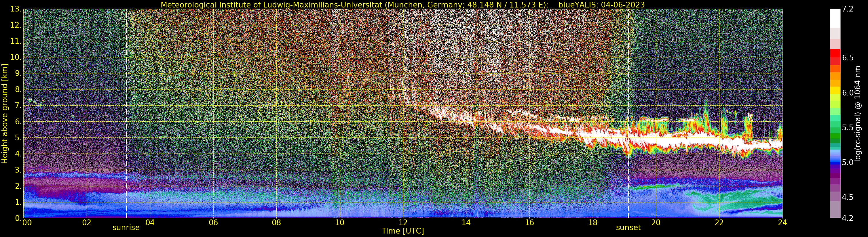Click the time axis tick label '16'

point(529,223)
